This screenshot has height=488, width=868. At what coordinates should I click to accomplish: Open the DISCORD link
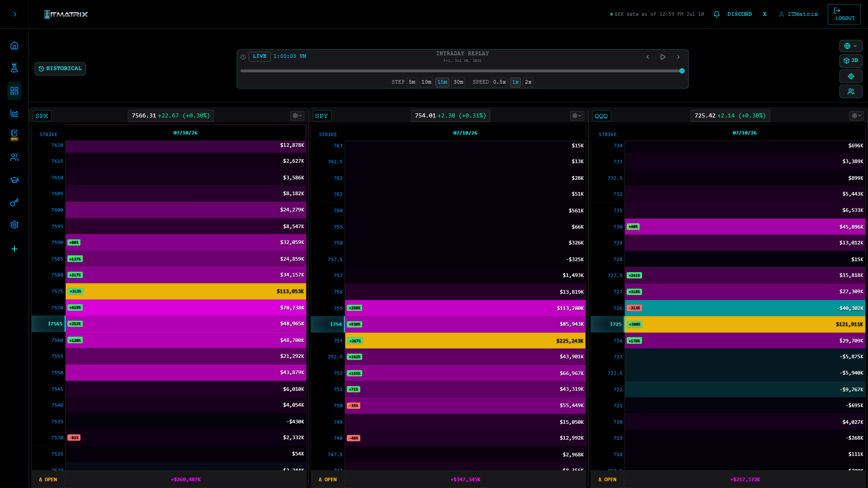coord(740,14)
